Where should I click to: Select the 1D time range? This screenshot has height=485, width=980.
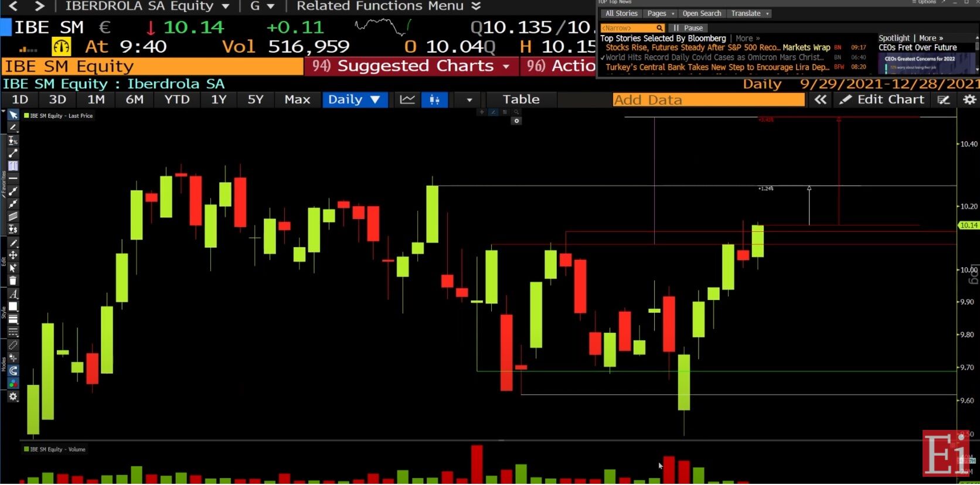tap(20, 100)
